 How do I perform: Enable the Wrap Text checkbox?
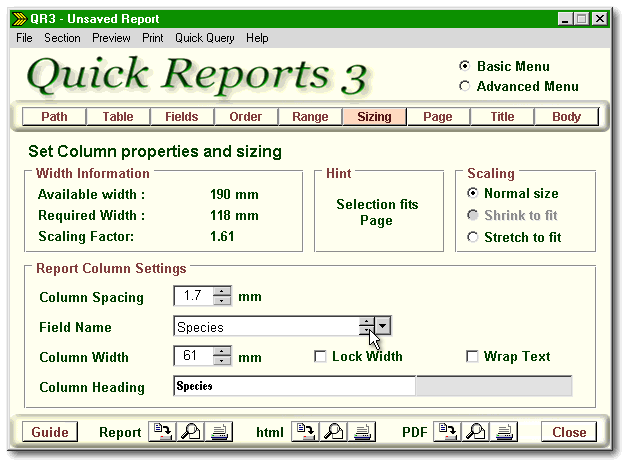click(472, 356)
